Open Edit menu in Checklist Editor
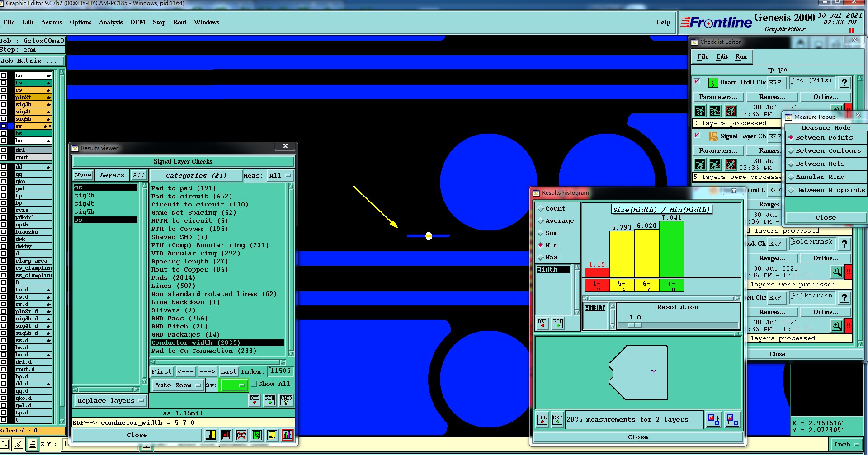Image resolution: width=868 pixels, height=455 pixels. [722, 57]
